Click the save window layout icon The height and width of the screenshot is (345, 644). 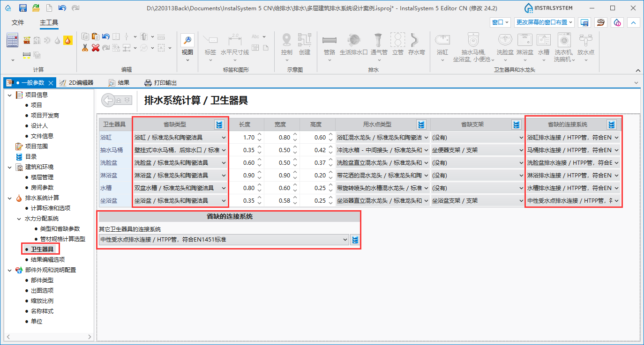(x=584, y=22)
